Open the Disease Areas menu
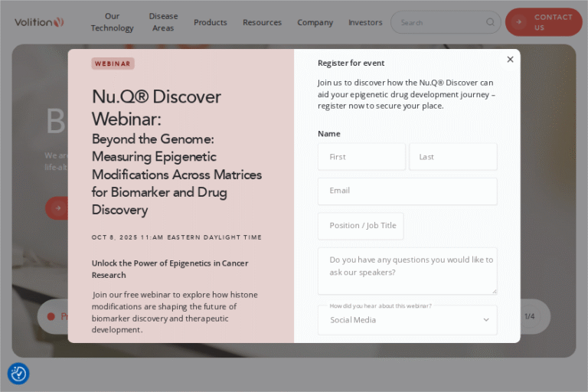This screenshot has width=588, height=392. [163, 22]
